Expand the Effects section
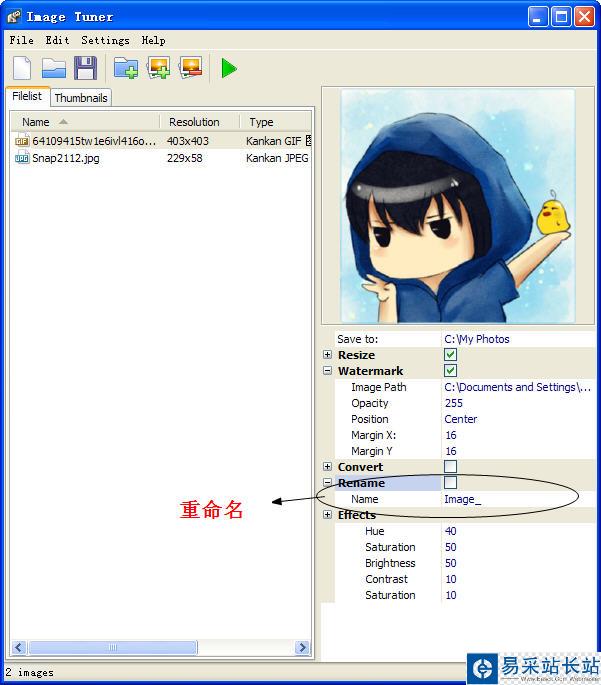This screenshot has width=601, height=685. [x=328, y=515]
